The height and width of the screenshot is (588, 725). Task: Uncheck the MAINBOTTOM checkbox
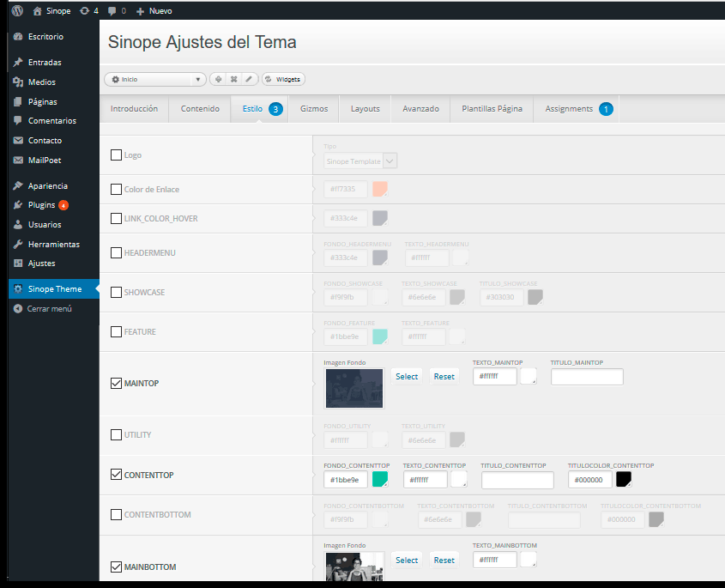tap(116, 567)
